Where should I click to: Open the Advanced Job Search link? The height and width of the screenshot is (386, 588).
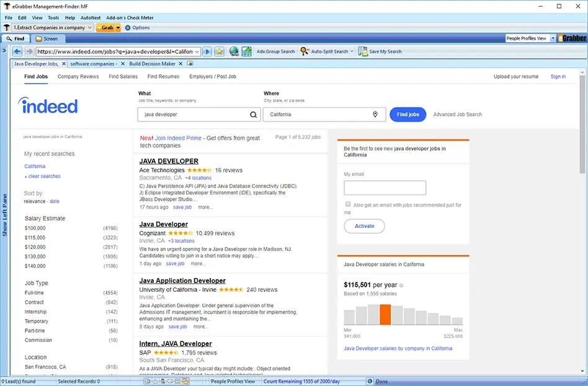(x=457, y=115)
